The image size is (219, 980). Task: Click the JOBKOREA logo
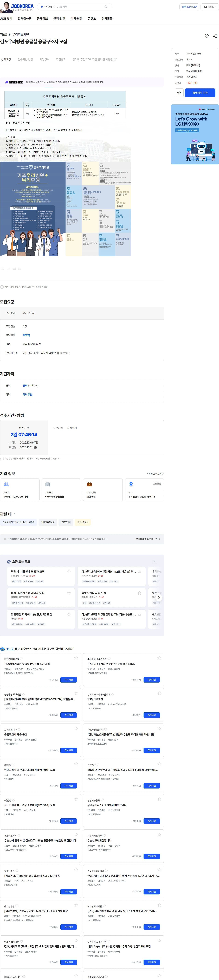pyautogui.click(x=22, y=7)
